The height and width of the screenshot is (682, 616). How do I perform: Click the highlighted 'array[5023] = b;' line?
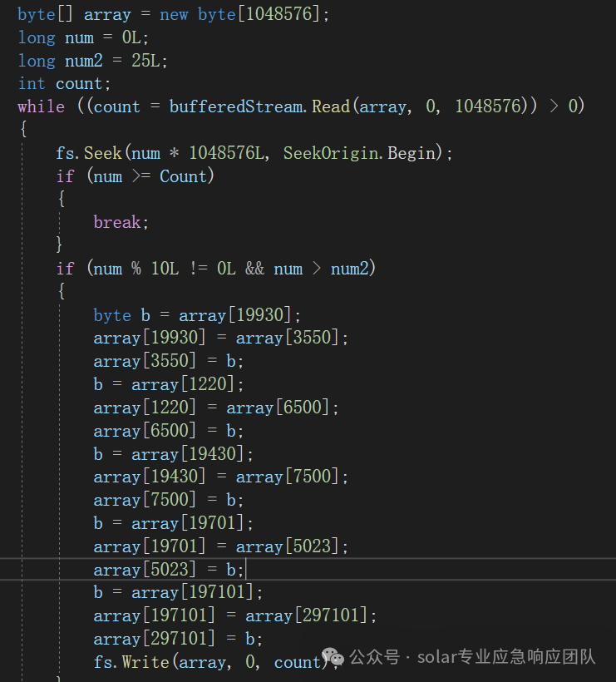click(x=168, y=570)
